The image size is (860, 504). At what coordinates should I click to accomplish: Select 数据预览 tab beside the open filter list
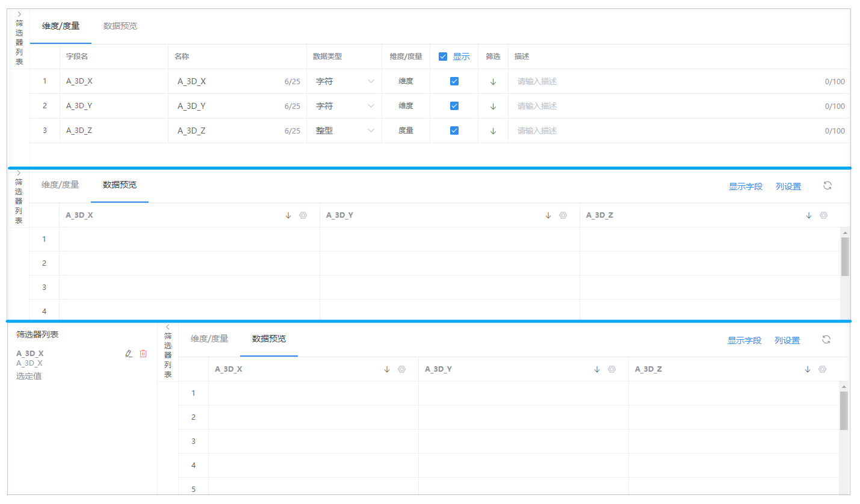pos(269,339)
